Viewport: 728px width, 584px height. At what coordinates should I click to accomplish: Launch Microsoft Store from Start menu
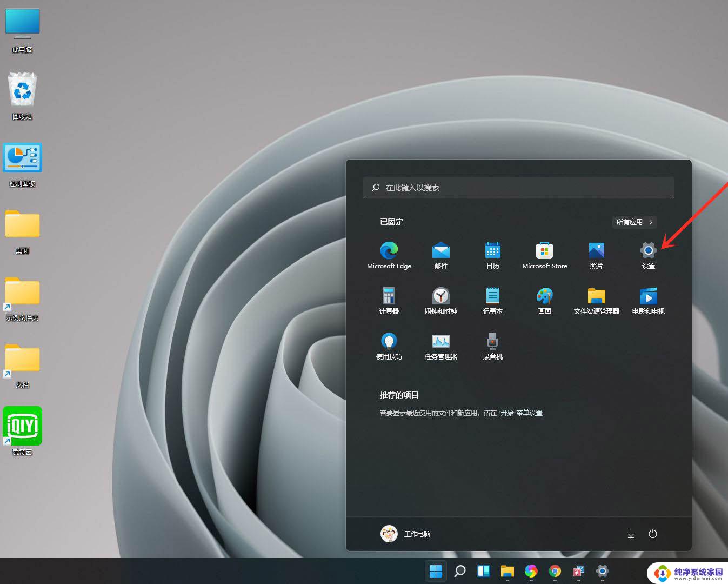[545, 255]
